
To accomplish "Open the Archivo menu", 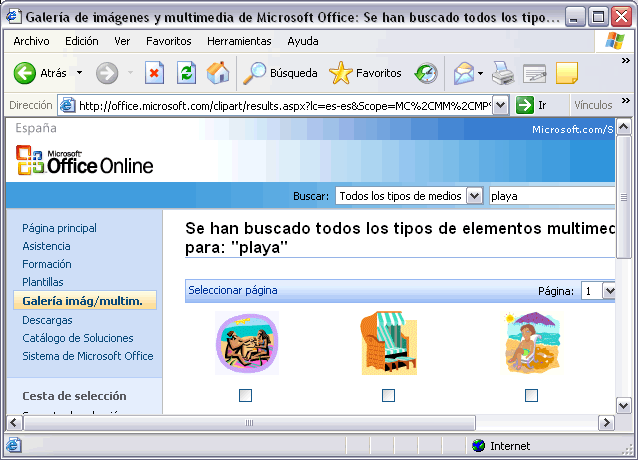I will 31,41.
